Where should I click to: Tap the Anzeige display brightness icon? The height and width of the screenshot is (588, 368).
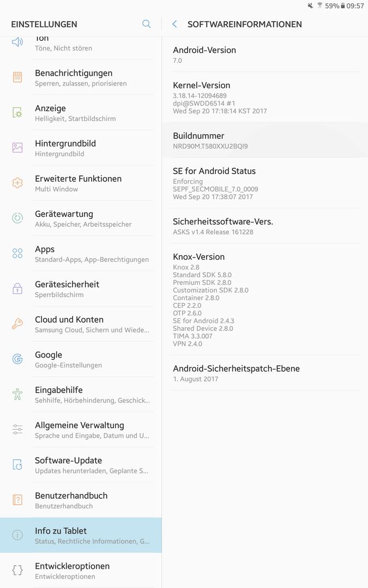coord(17,112)
